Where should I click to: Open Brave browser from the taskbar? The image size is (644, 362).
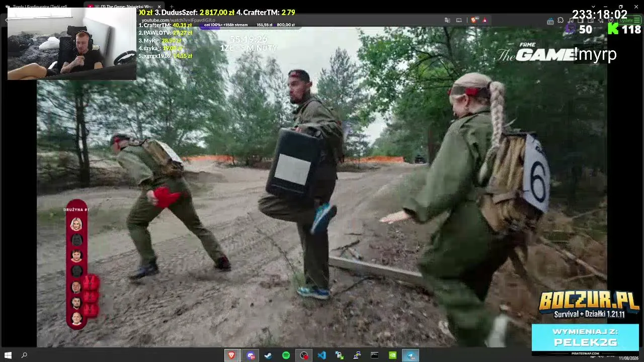[x=231, y=355]
